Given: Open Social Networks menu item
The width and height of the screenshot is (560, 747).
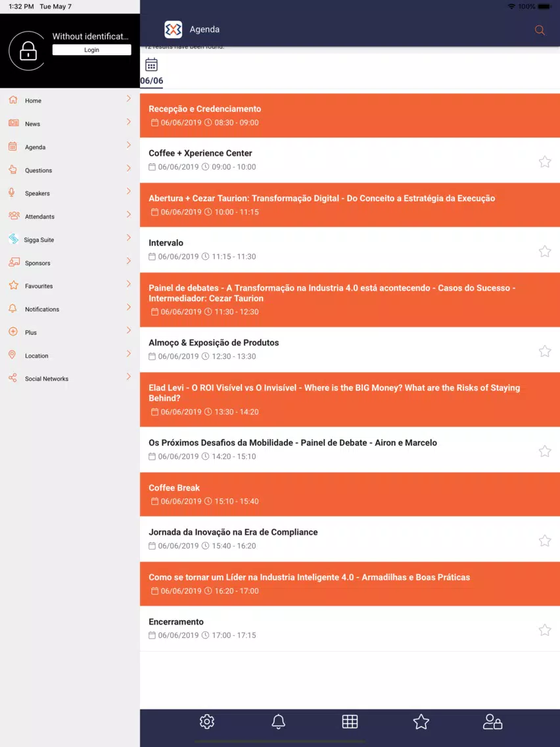Looking at the screenshot, I should point(70,378).
